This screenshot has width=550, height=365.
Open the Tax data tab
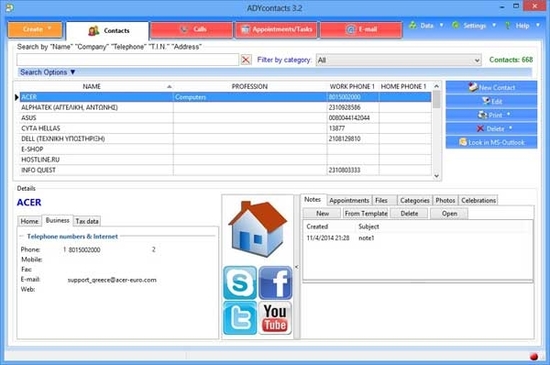pos(87,221)
